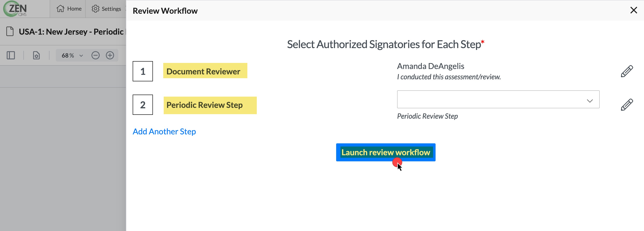644x231 pixels.
Task: Click the house icon beside Home
Action: pyautogui.click(x=60, y=9)
